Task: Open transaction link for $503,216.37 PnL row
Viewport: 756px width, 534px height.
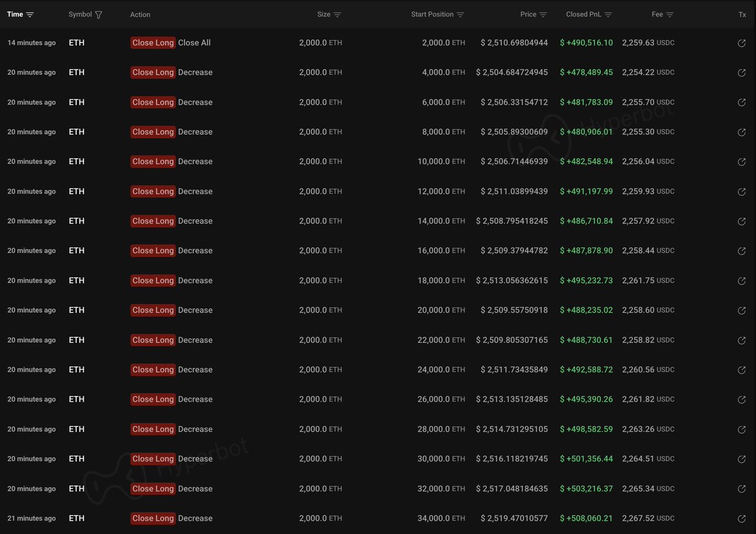Action: pyautogui.click(x=742, y=489)
